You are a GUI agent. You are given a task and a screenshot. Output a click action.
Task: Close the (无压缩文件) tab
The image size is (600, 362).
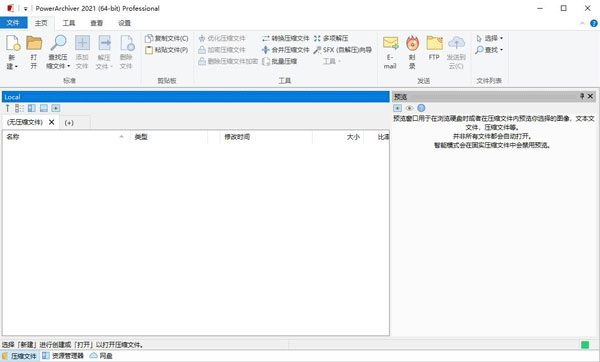(x=52, y=122)
